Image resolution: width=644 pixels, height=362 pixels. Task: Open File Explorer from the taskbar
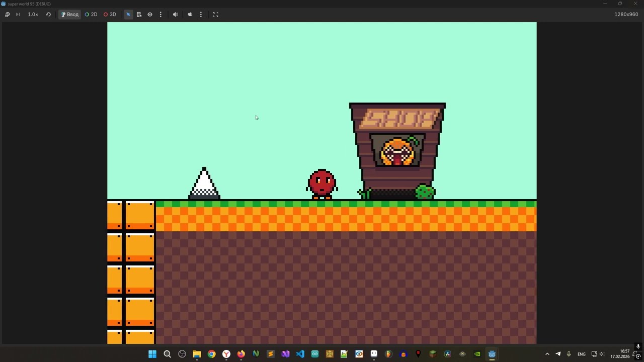(197, 354)
